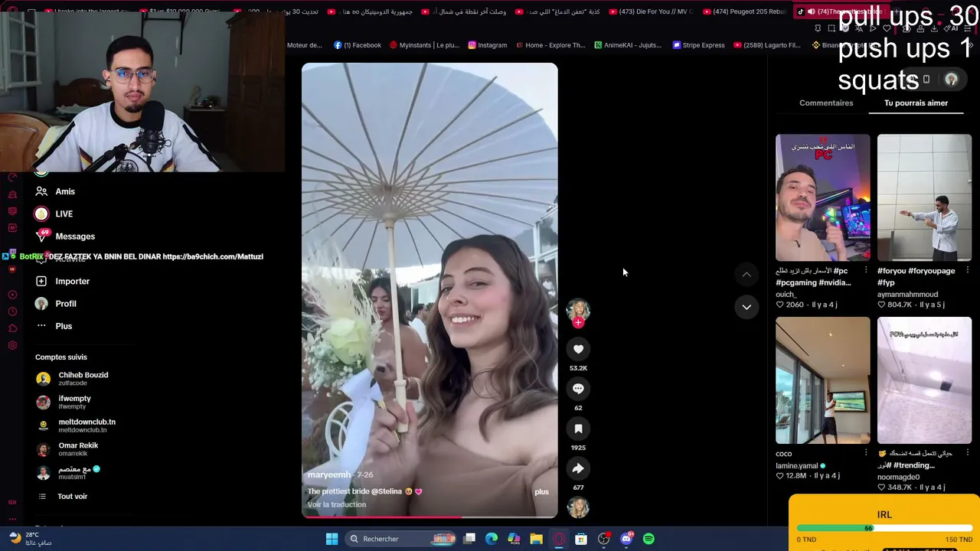Like the video with the heart icon
The width and height of the screenshot is (980, 551).
tap(578, 349)
